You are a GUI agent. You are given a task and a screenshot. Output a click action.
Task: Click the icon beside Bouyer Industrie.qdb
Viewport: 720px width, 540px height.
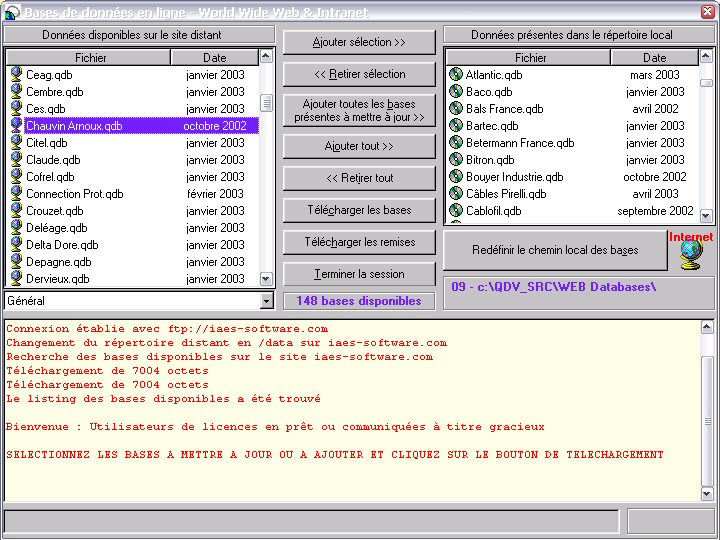pos(456,177)
